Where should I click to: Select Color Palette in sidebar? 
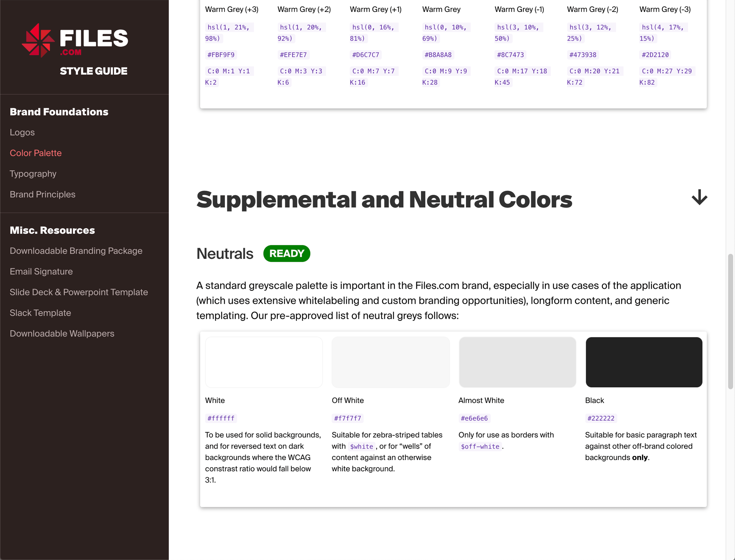click(x=36, y=153)
